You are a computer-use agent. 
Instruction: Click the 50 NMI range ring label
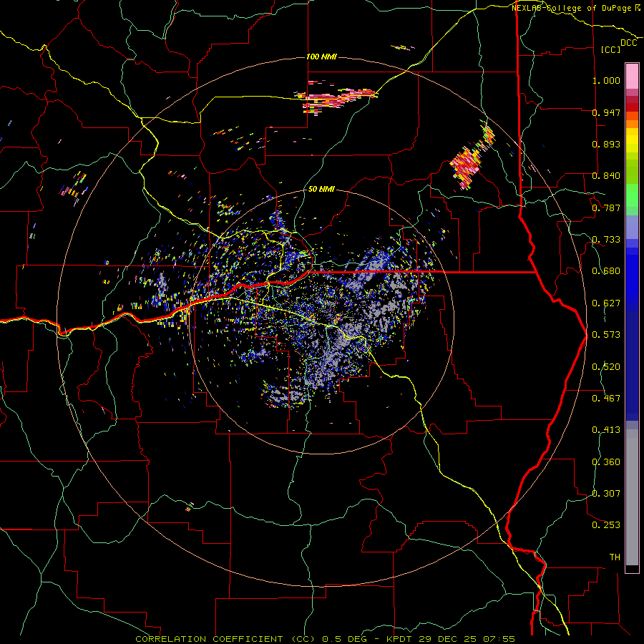tap(321, 189)
